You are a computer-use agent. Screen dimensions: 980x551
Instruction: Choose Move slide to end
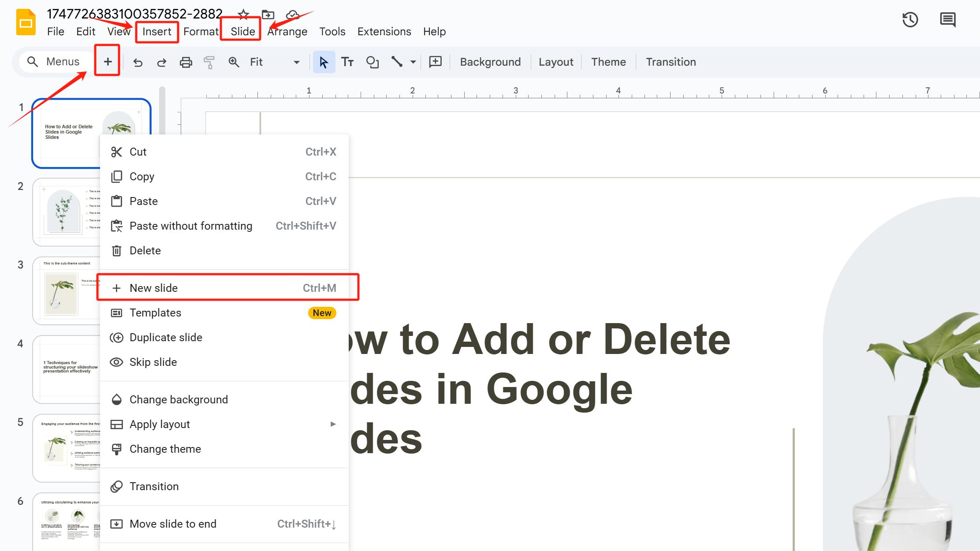[x=224, y=524]
